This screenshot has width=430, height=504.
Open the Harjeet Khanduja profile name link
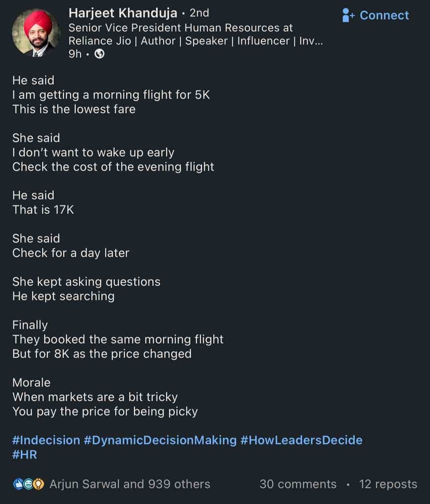[x=123, y=13]
